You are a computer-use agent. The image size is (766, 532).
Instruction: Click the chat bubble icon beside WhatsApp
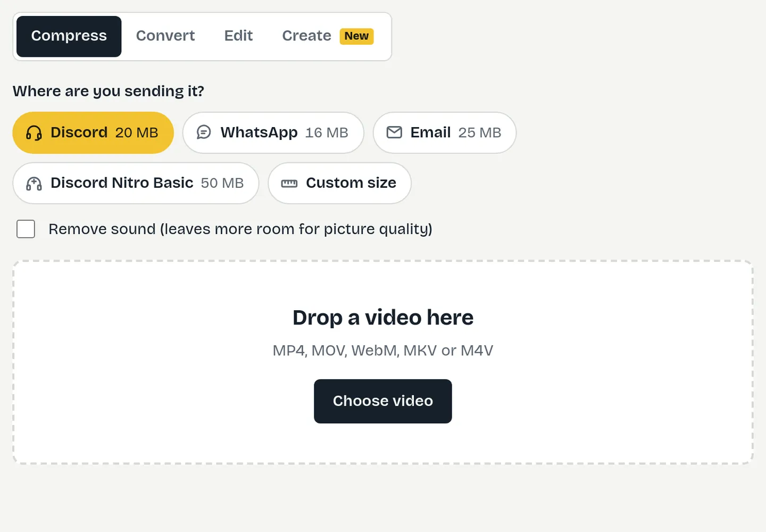(x=204, y=132)
